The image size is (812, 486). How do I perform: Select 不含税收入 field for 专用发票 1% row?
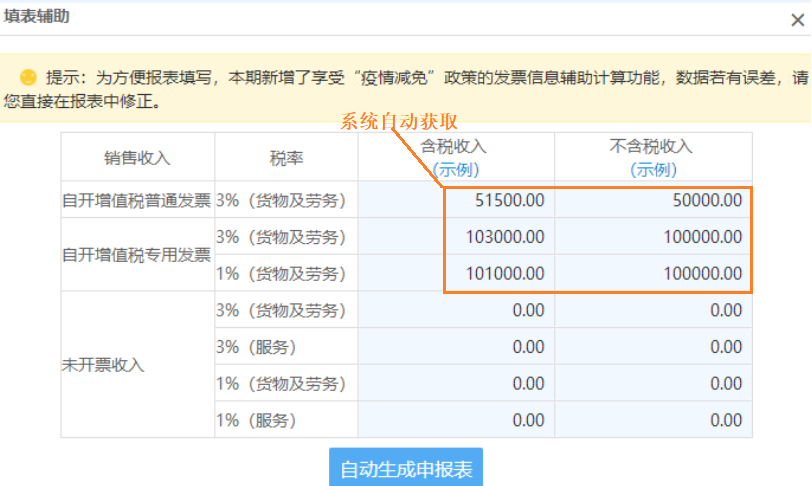(654, 273)
